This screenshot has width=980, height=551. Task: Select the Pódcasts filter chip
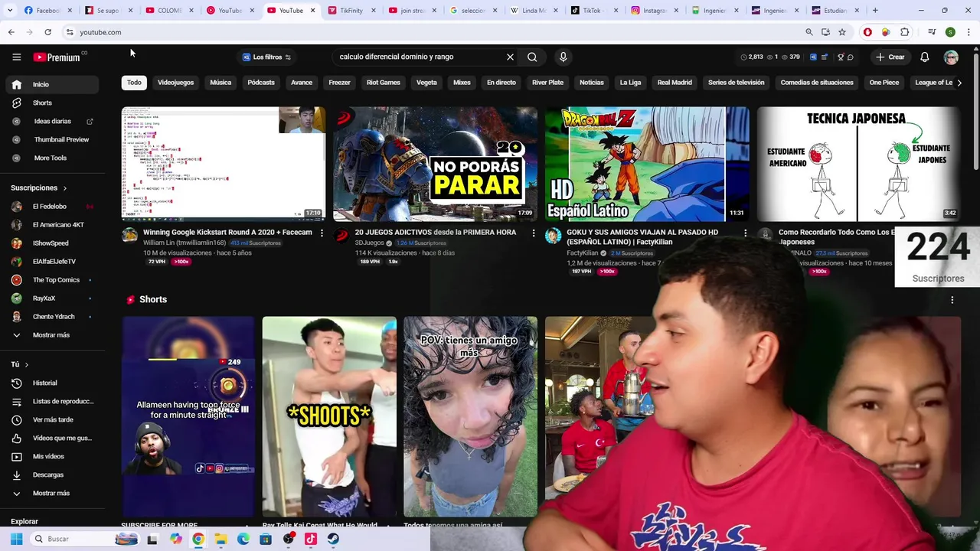click(261, 83)
